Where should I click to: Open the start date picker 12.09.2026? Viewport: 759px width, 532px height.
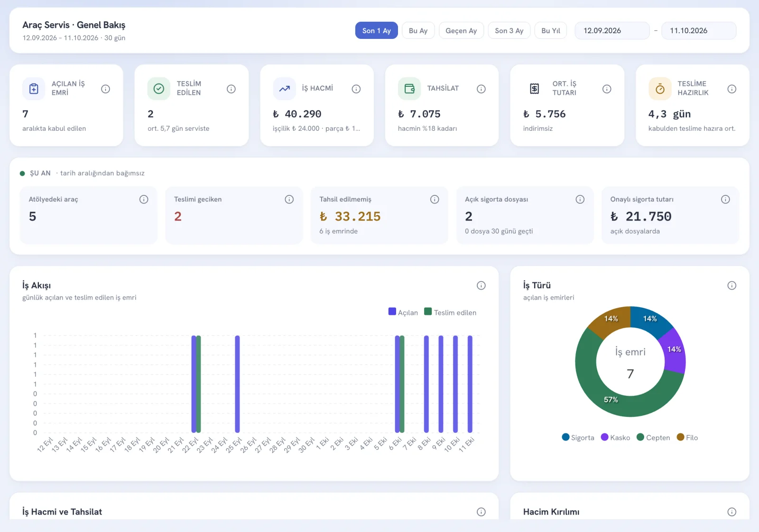612,30
